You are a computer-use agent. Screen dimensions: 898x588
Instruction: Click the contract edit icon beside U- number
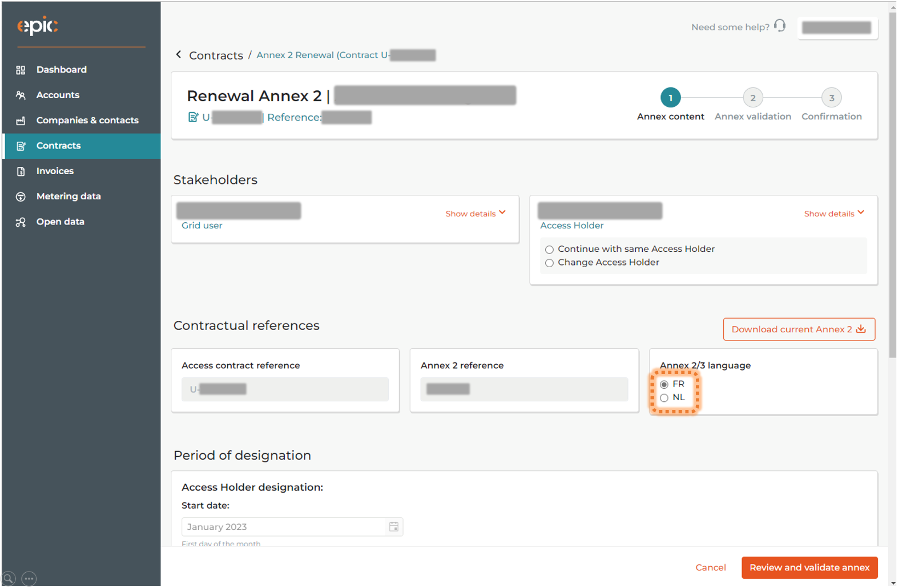click(193, 117)
